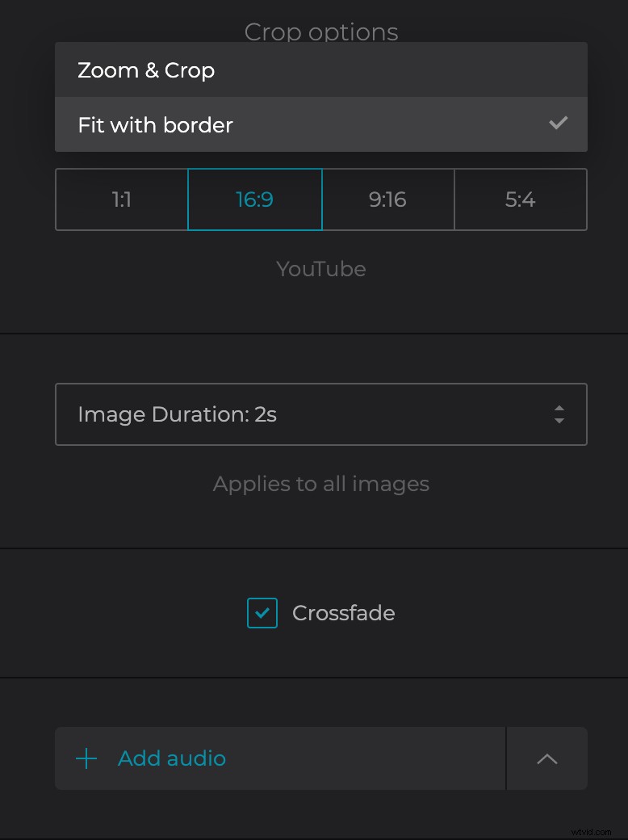628x840 pixels.
Task: Click the plus icon beside Add audio
Action: (x=86, y=758)
